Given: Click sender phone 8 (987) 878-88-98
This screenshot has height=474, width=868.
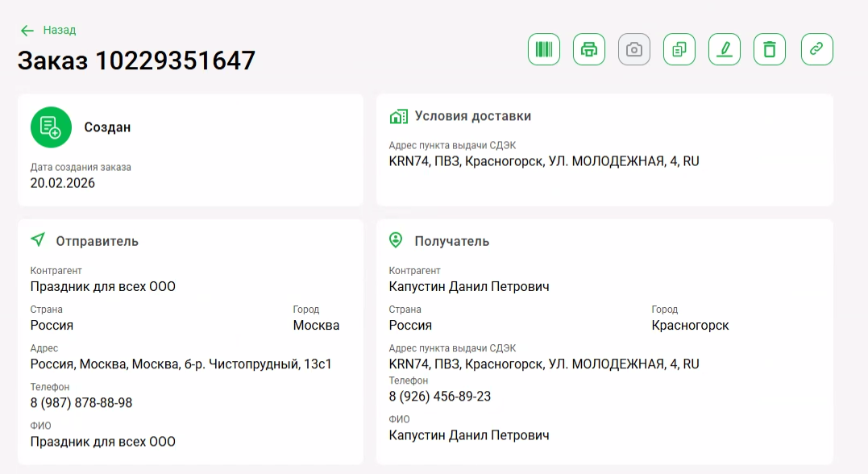Looking at the screenshot, I should (81, 403).
